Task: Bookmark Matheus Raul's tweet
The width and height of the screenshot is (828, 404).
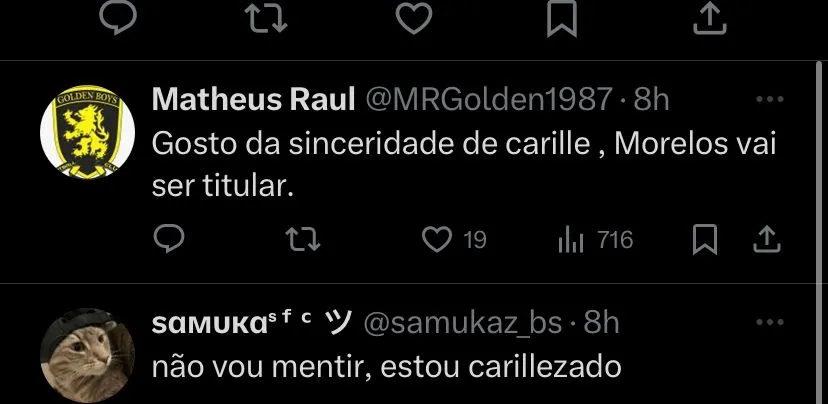Action: pos(705,239)
